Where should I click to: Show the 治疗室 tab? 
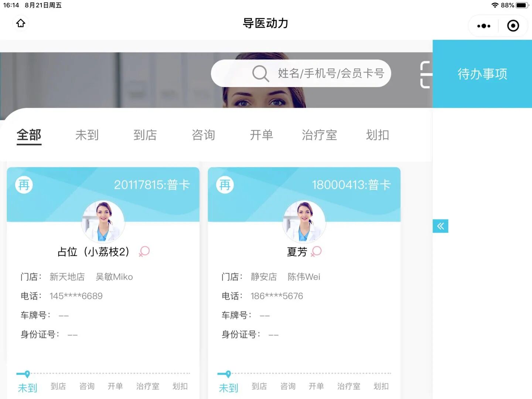click(320, 135)
